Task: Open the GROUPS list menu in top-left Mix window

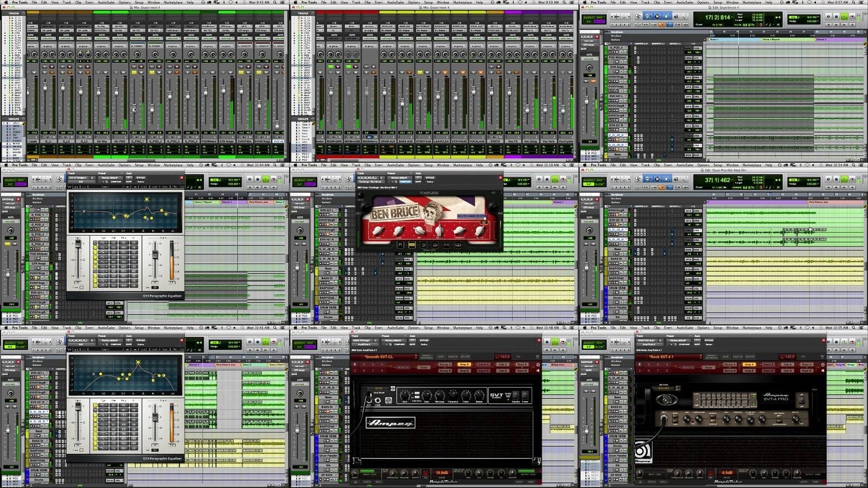Action: [x=23, y=119]
